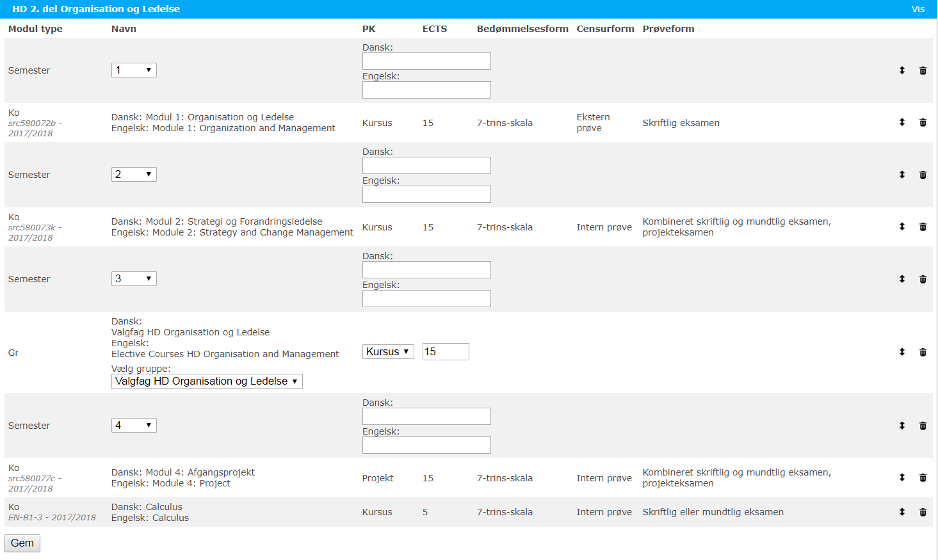Open the Kursus PK dropdown

tap(388, 351)
